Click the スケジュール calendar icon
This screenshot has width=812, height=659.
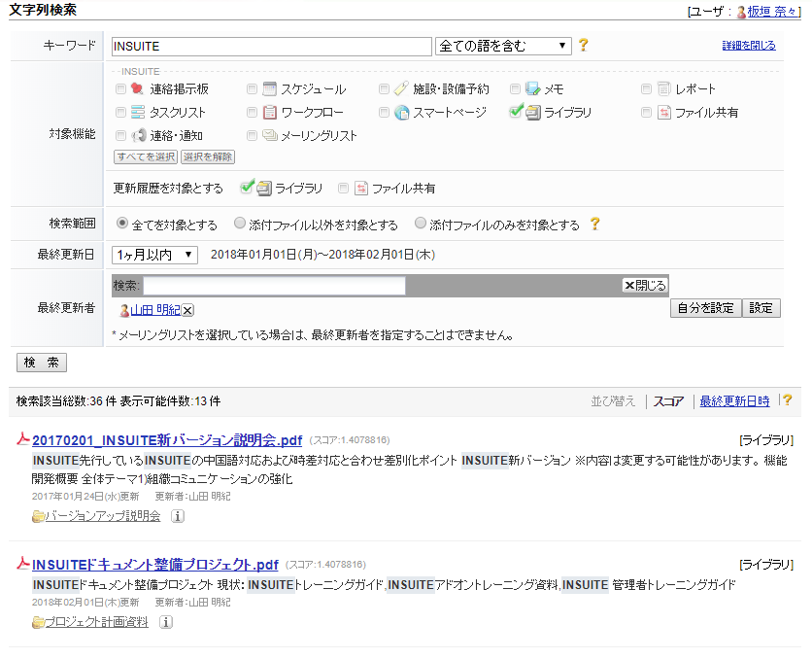(269, 89)
